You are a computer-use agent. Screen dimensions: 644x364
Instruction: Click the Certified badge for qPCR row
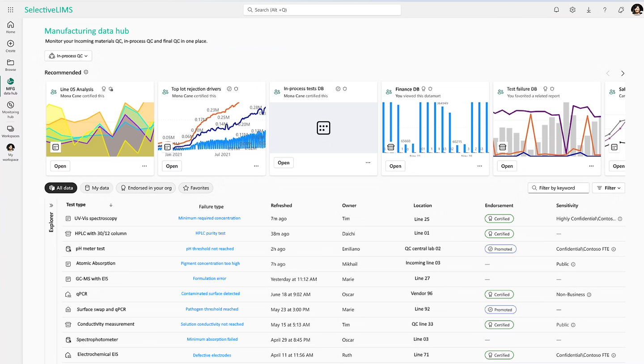pyautogui.click(x=500, y=295)
